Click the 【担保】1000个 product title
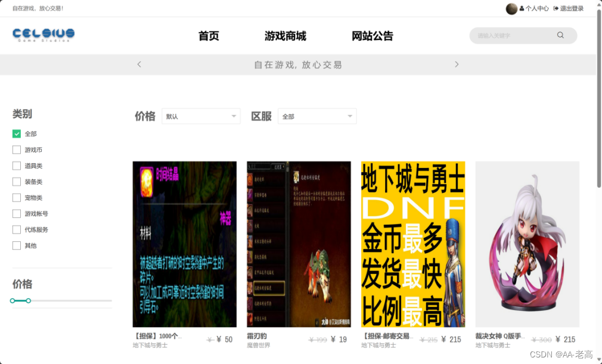Screen dimensions: 602x364 pos(157,336)
